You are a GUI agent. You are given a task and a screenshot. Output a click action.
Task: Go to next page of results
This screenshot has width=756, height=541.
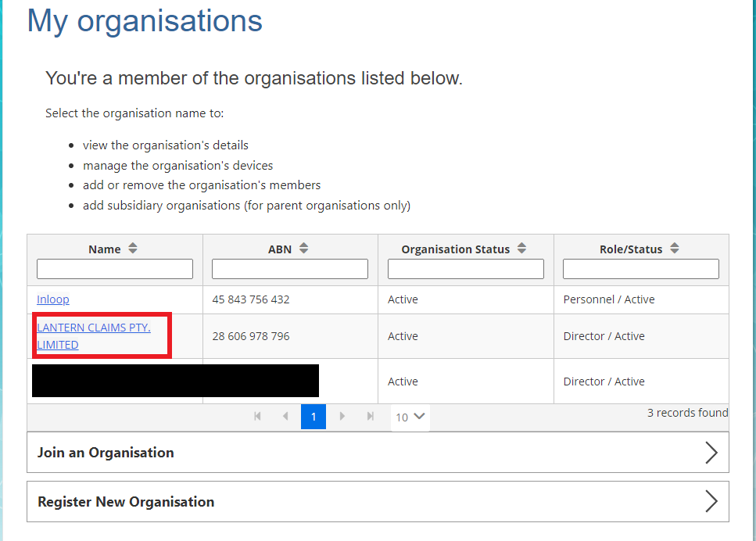[x=342, y=417]
